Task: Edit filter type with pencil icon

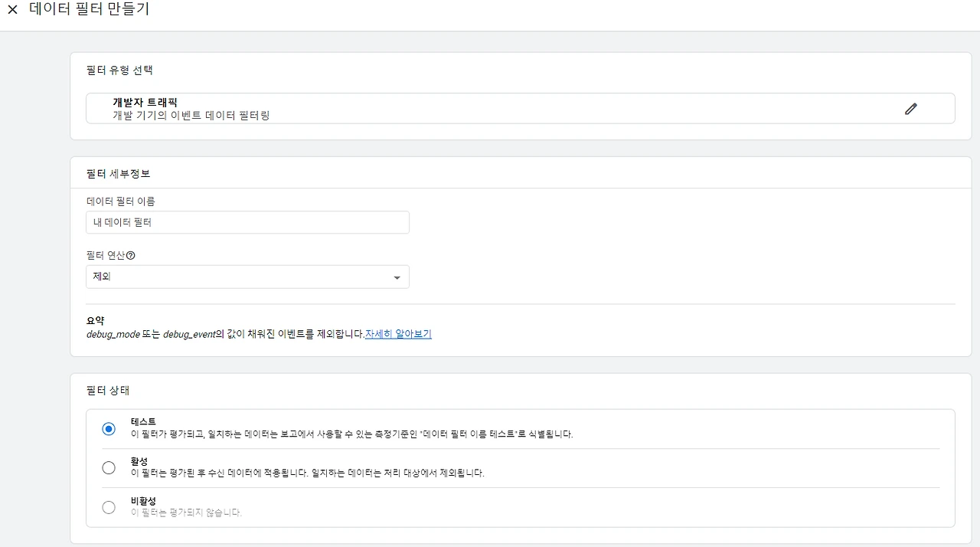Action: [910, 109]
